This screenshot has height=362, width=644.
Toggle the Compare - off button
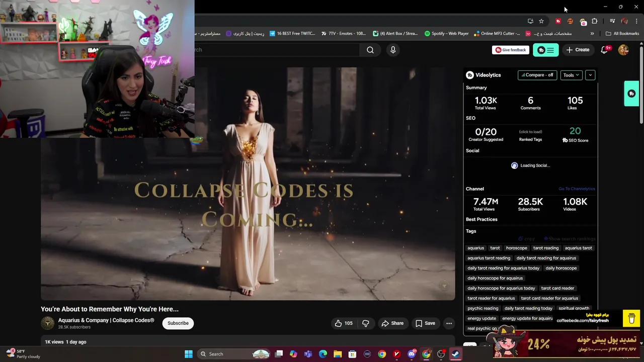tap(537, 75)
